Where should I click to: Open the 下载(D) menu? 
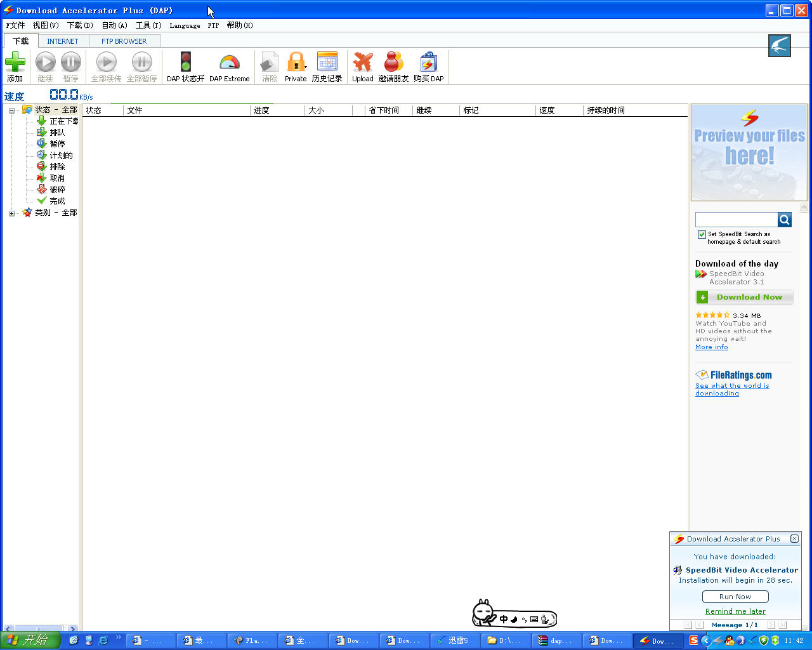80,25
